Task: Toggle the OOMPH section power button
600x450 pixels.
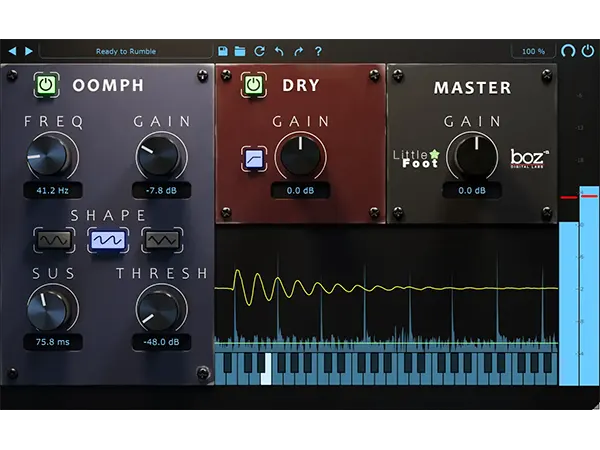Action: click(46, 86)
